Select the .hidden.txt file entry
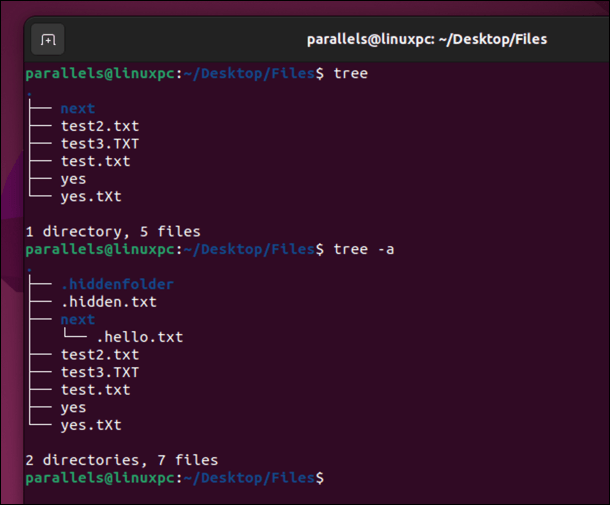Viewport: 610px width, 505px height. tap(108, 302)
